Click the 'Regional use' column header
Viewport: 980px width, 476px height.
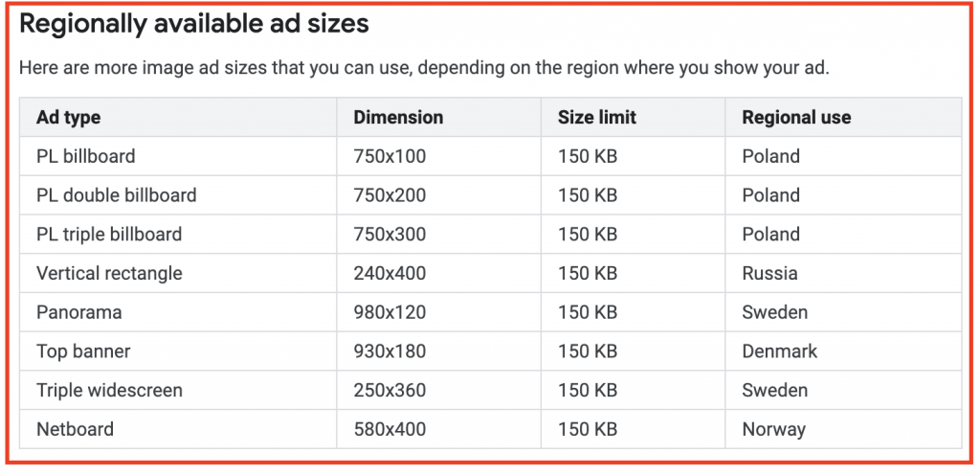point(796,118)
